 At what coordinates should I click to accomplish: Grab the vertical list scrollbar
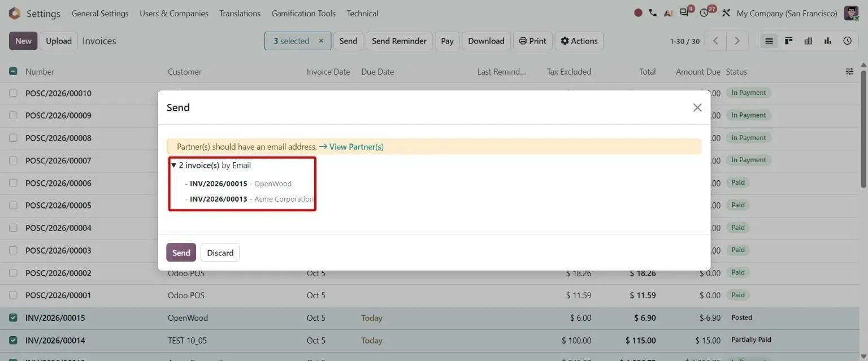click(x=863, y=129)
